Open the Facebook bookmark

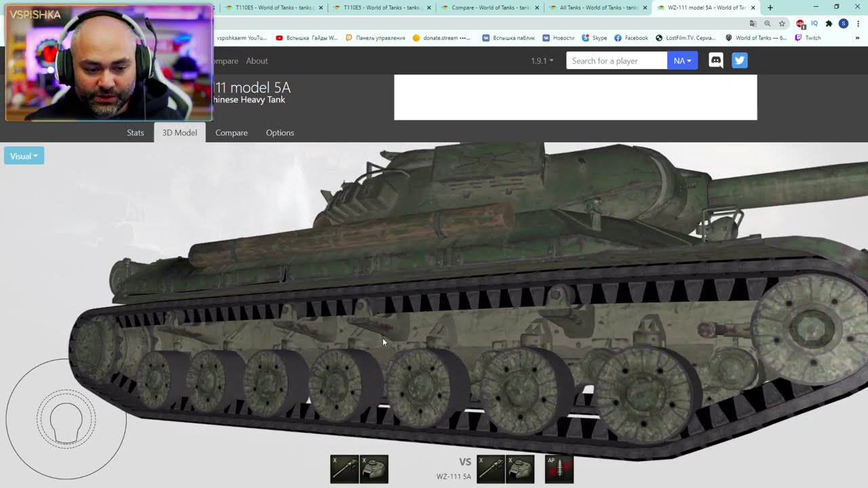tap(631, 38)
